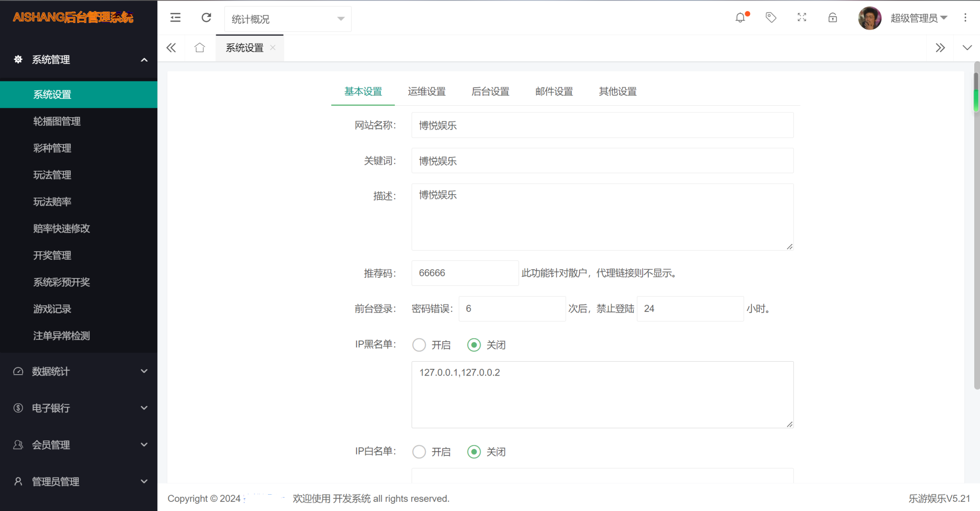Click the 推荐码 input field
Image resolution: width=980 pixels, height=511 pixels.
tap(465, 273)
